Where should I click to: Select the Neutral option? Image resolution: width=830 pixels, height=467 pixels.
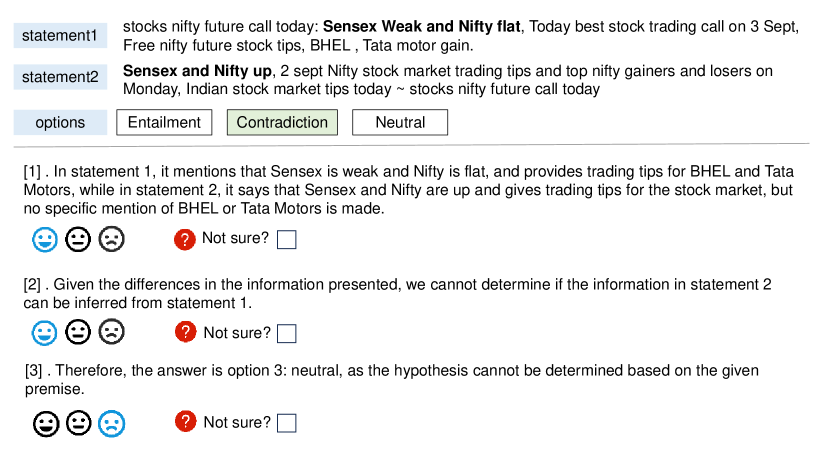[x=400, y=123]
